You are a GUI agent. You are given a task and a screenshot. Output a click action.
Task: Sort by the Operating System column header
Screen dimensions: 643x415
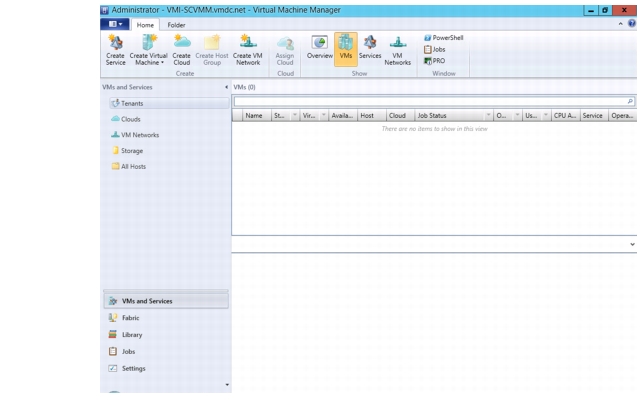[x=623, y=116]
